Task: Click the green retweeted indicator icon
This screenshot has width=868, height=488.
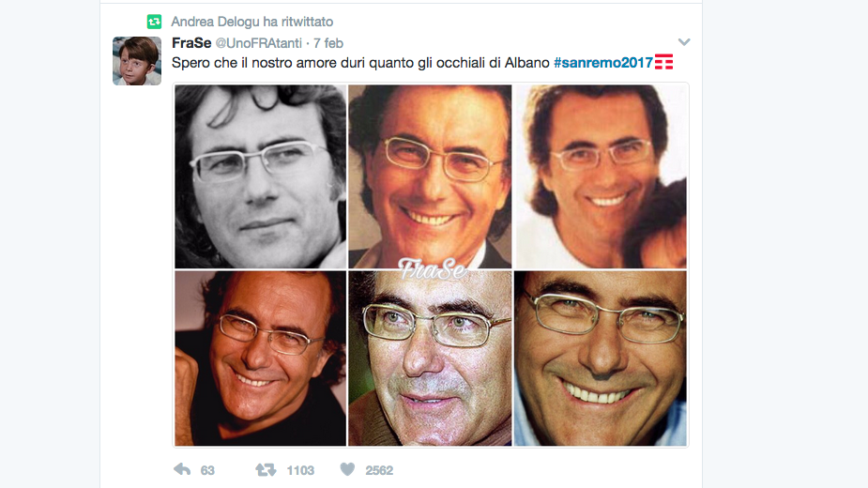Action: click(x=154, y=22)
